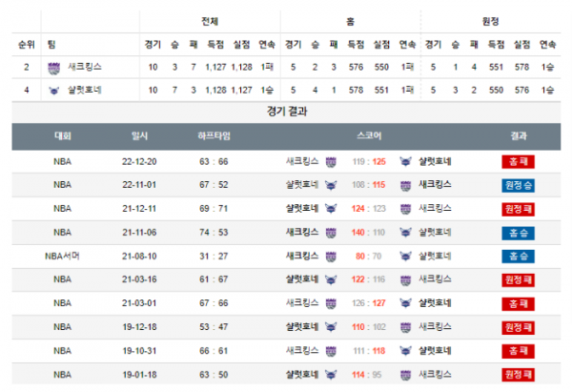
Task: Click the 원정패 badge for the 21-03-16 game
Action: 518,280
